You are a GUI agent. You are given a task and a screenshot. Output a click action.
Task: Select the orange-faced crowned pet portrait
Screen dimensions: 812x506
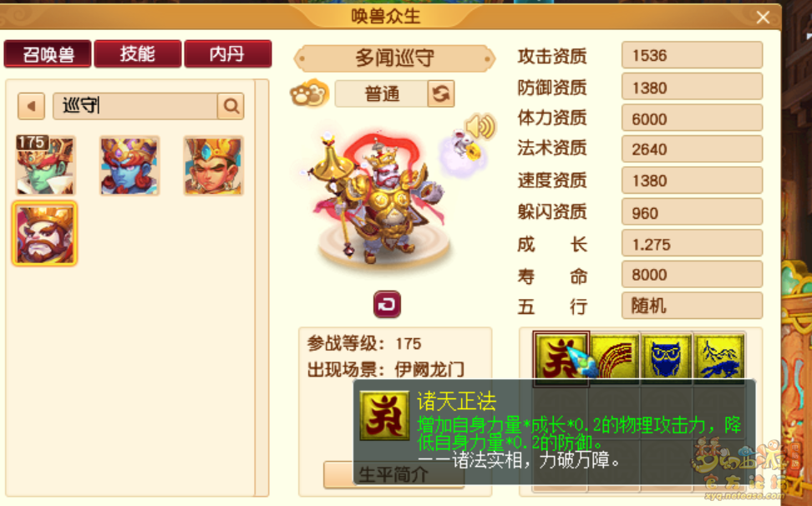(213, 165)
